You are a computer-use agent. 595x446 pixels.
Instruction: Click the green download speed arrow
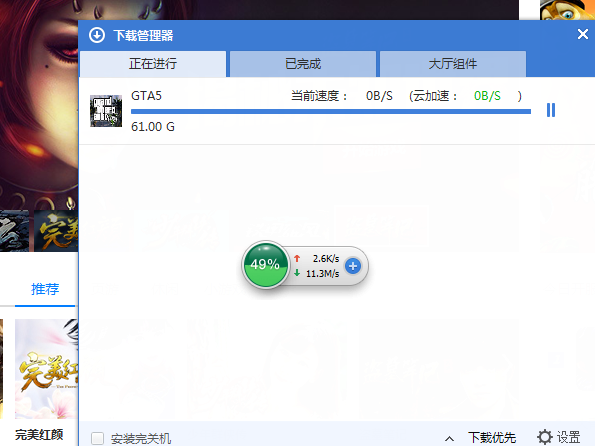coord(297,273)
